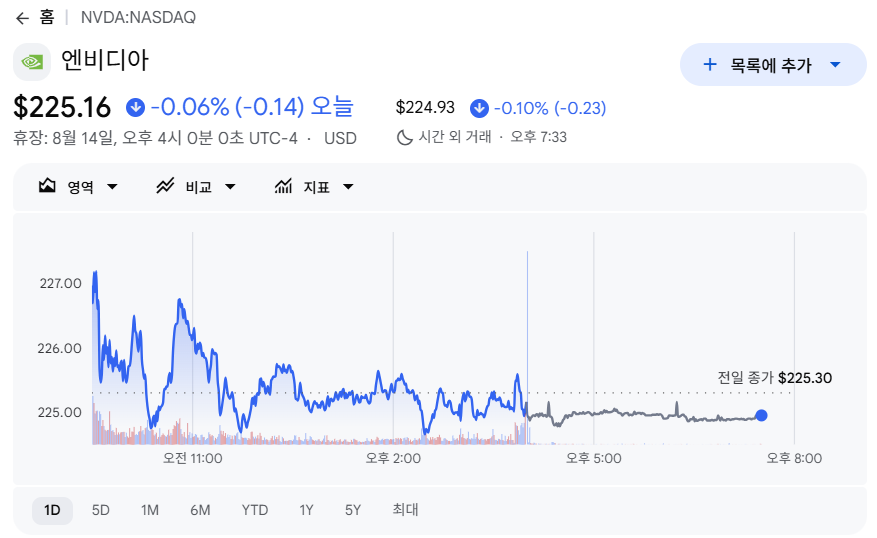
Task: Click the 전일 종가 $225.30 label
Action: tap(775, 377)
